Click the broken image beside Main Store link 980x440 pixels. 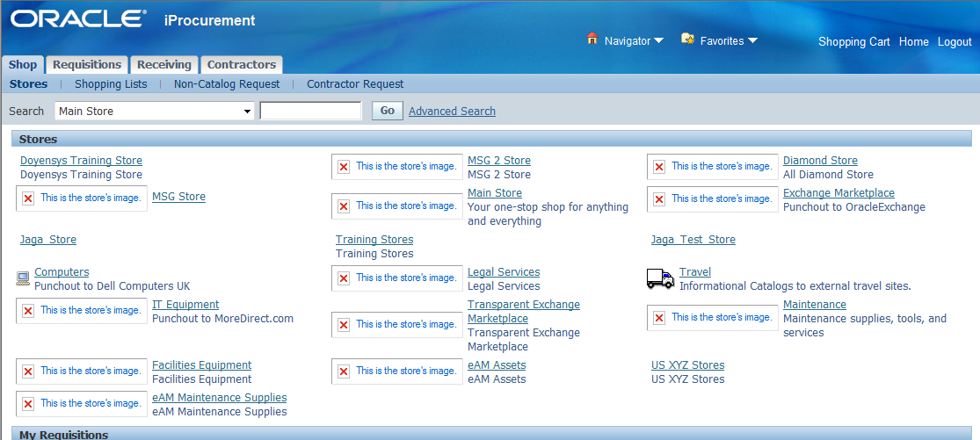pyautogui.click(x=397, y=206)
